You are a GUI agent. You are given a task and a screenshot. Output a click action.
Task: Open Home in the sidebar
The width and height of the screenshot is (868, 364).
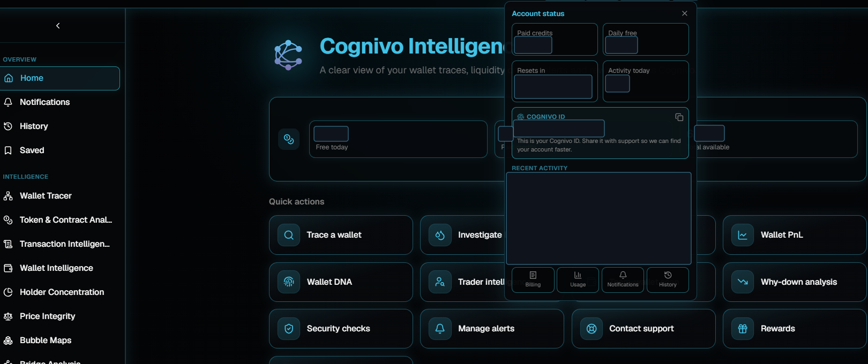(x=59, y=78)
